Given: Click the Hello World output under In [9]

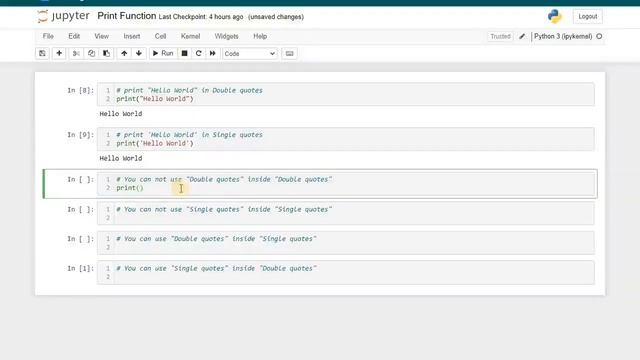Looking at the screenshot, I should pos(121,158).
